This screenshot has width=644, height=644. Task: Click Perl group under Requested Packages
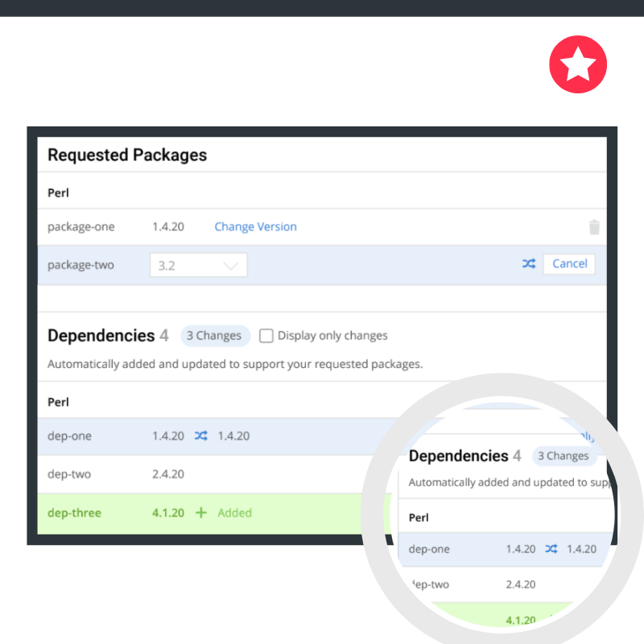58,193
